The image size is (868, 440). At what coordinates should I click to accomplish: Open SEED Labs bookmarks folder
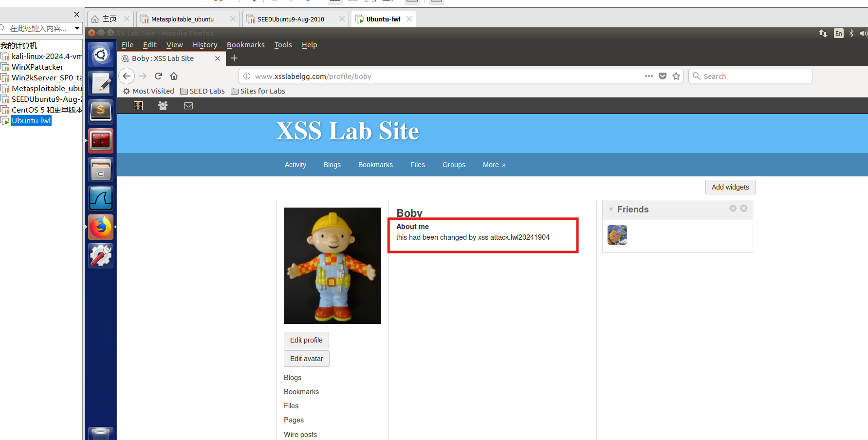(203, 91)
